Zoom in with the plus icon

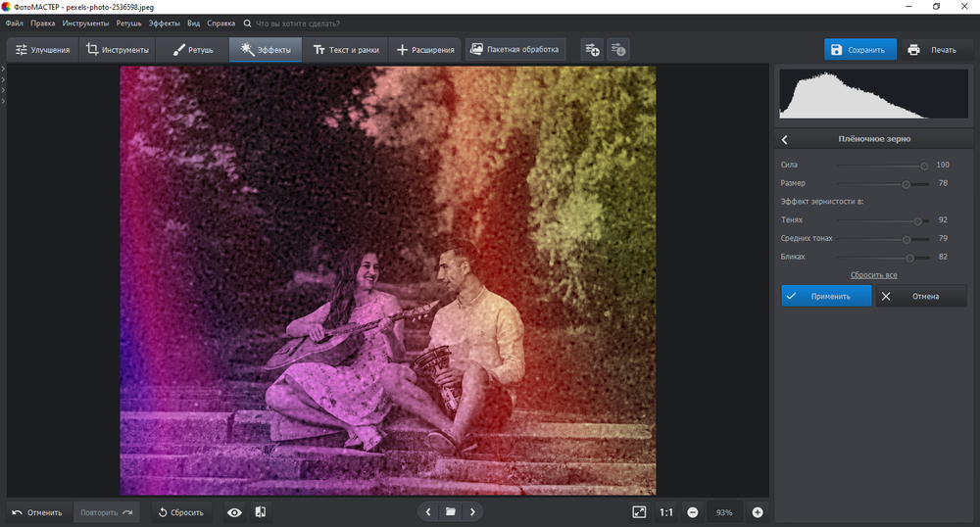click(x=757, y=511)
